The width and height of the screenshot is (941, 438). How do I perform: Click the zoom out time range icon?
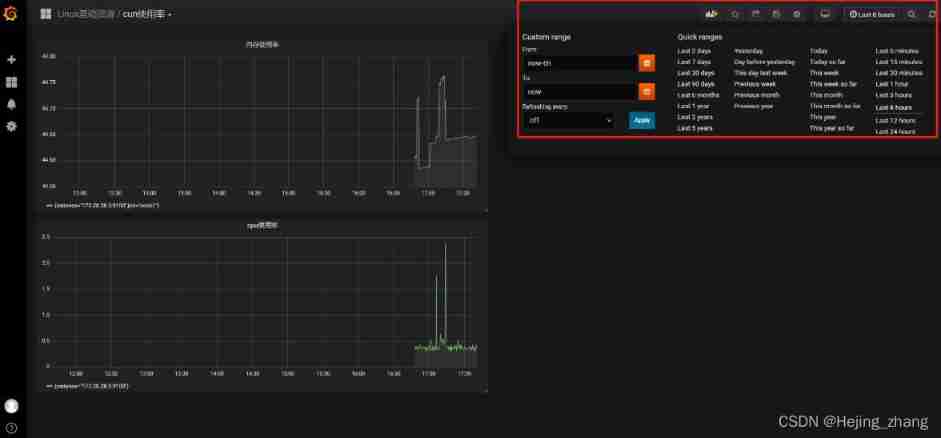tap(910, 14)
